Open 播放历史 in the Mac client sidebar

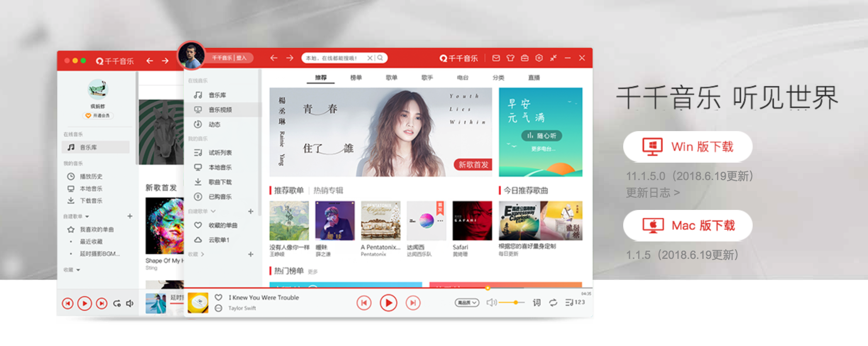tap(91, 176)
